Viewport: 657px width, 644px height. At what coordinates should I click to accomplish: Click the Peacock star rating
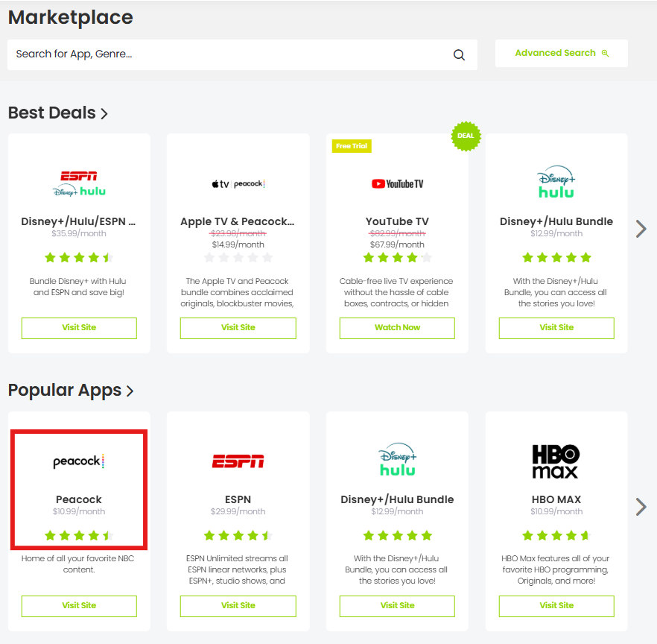coord(78,535)
